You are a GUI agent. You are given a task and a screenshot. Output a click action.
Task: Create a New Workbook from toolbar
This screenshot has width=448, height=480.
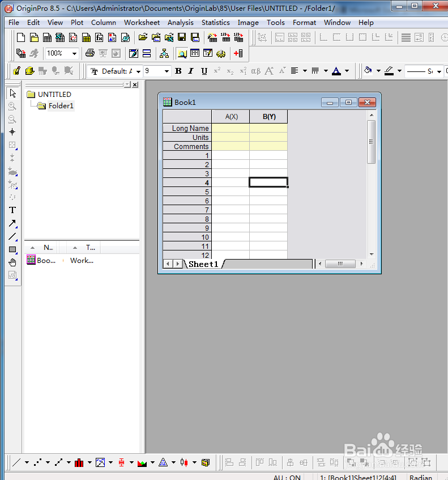point(47,37)
